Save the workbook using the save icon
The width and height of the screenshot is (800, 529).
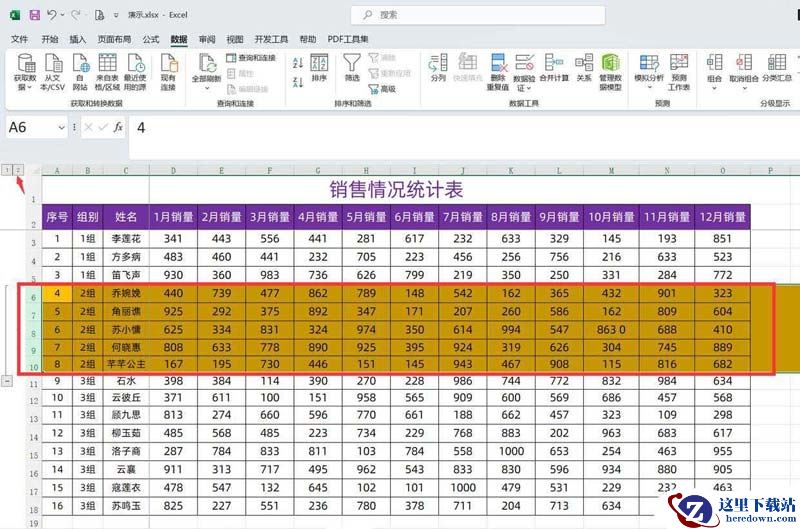34,15
